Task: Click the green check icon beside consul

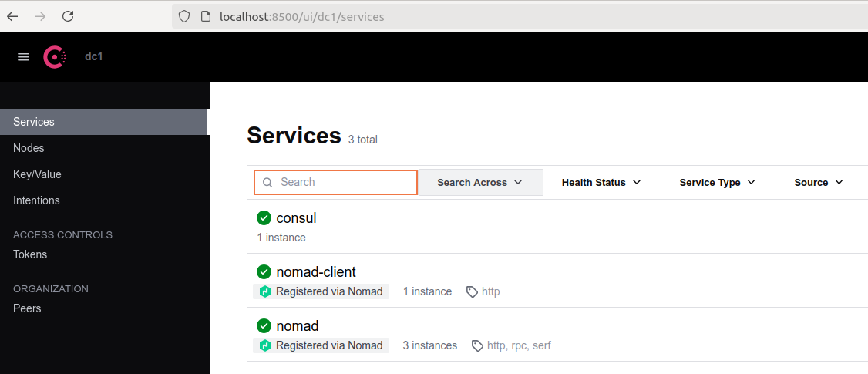Action: 264,218
